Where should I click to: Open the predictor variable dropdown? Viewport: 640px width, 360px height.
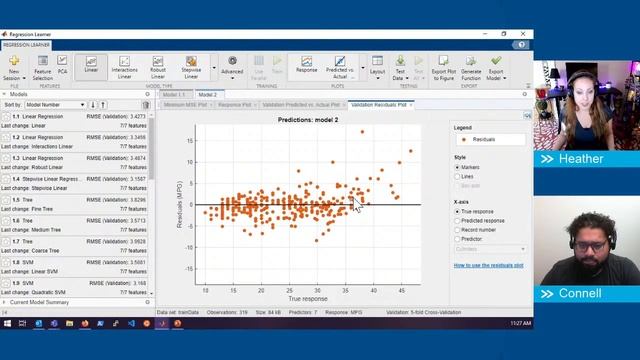click(490, 249)
